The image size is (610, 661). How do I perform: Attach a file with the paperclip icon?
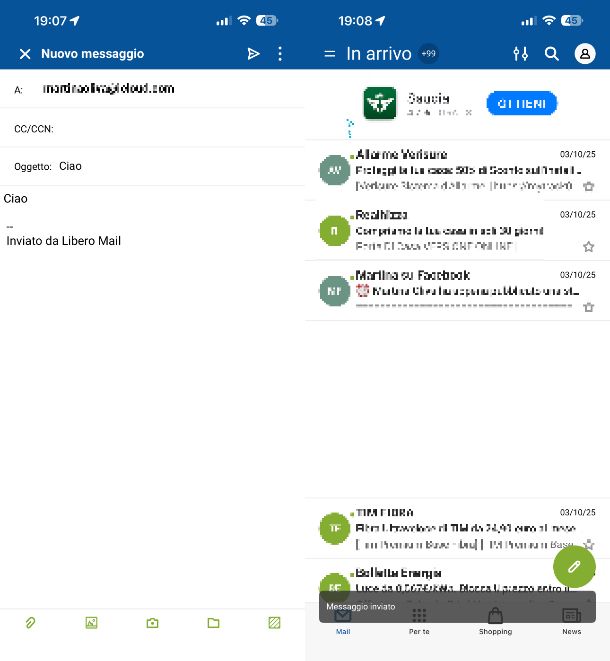click(30, 623)
